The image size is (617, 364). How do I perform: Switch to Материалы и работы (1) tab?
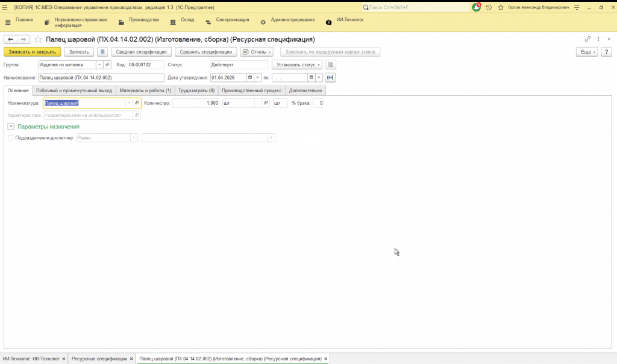click(x=145, y=90)
